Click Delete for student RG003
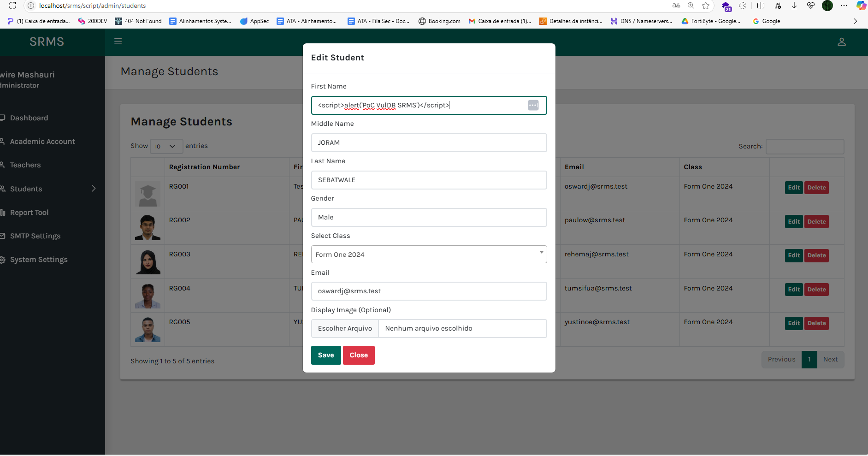 tap(816, 255)
